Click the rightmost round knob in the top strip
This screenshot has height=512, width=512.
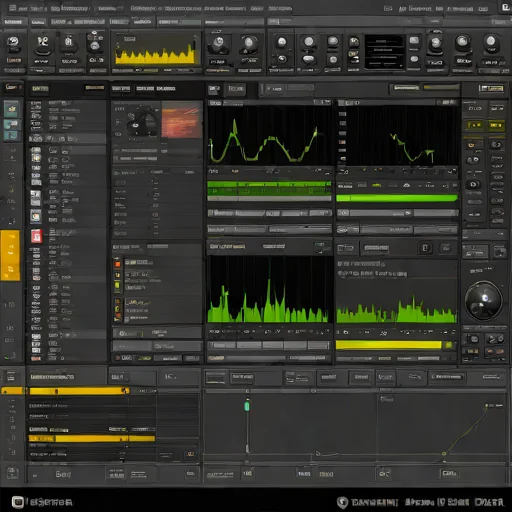(x=491, y=41)
